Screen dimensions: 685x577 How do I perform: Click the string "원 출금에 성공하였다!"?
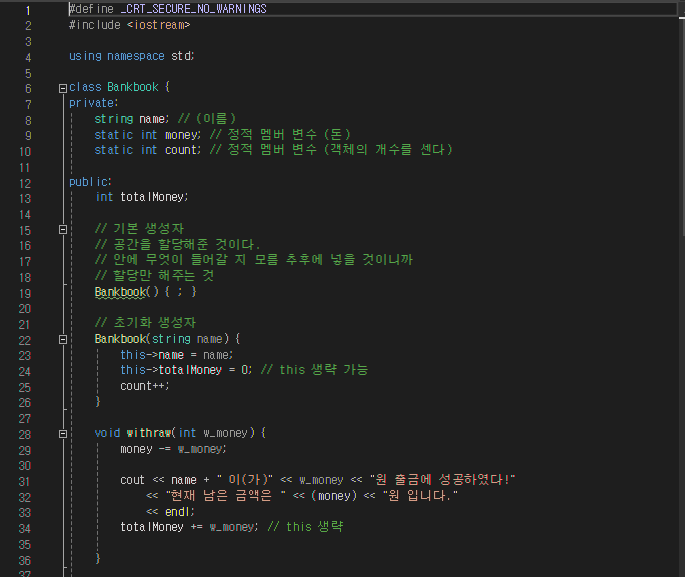[443, 480]
